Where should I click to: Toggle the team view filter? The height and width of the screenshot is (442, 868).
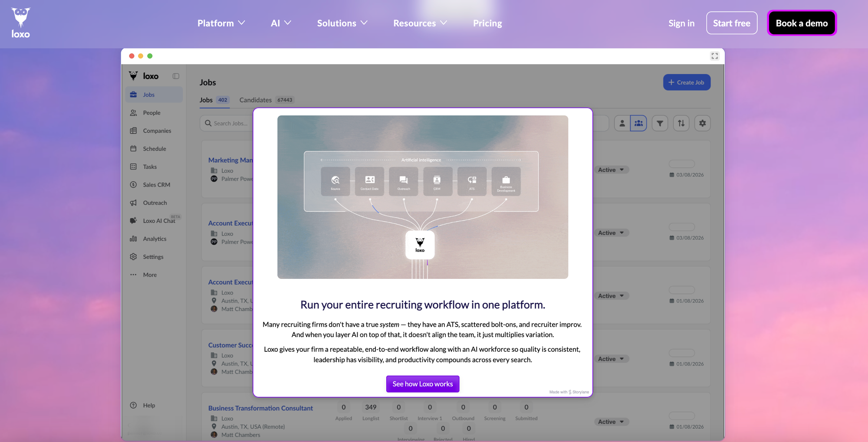click(x=638, y=123)
